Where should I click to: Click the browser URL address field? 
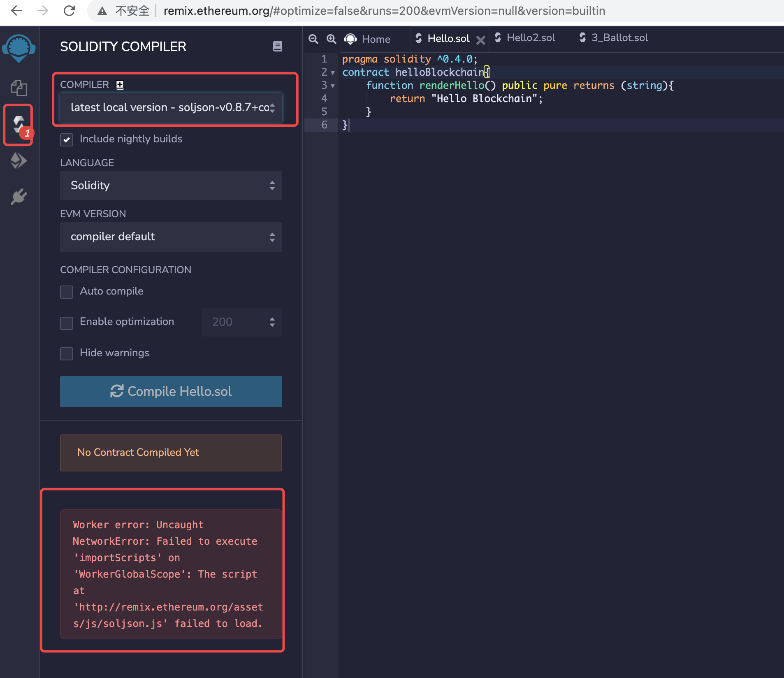click(384, 11)
